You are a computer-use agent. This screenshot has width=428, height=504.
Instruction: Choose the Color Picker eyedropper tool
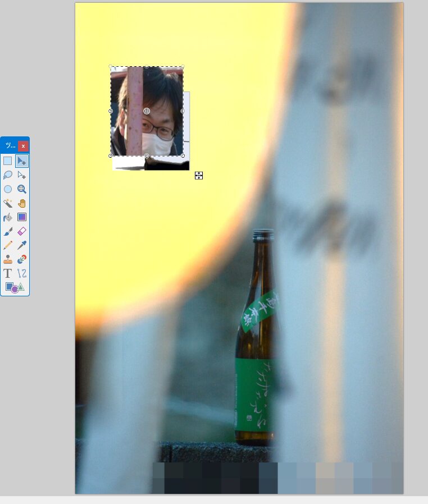(x=22, y=245)
